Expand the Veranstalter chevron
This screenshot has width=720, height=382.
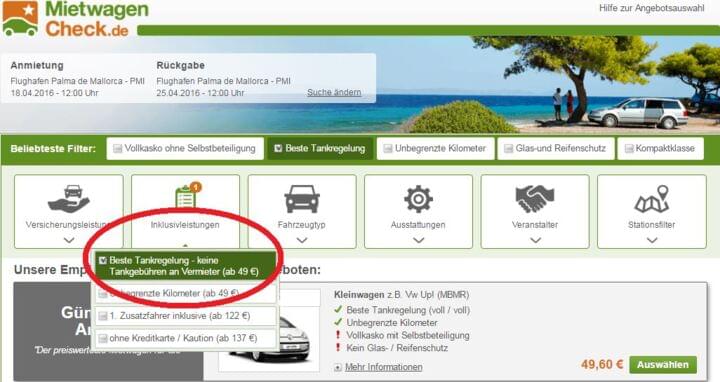[535, 240]
